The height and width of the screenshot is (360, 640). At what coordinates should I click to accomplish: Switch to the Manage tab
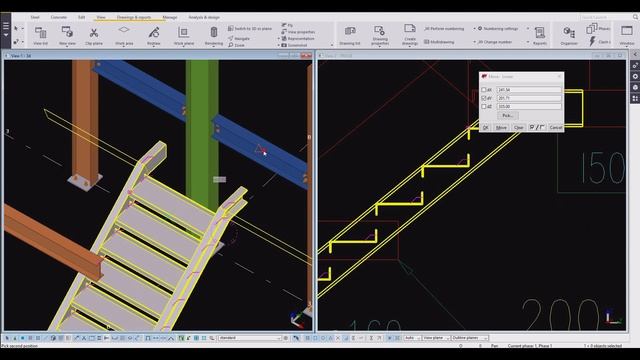[x=170, y=17]
